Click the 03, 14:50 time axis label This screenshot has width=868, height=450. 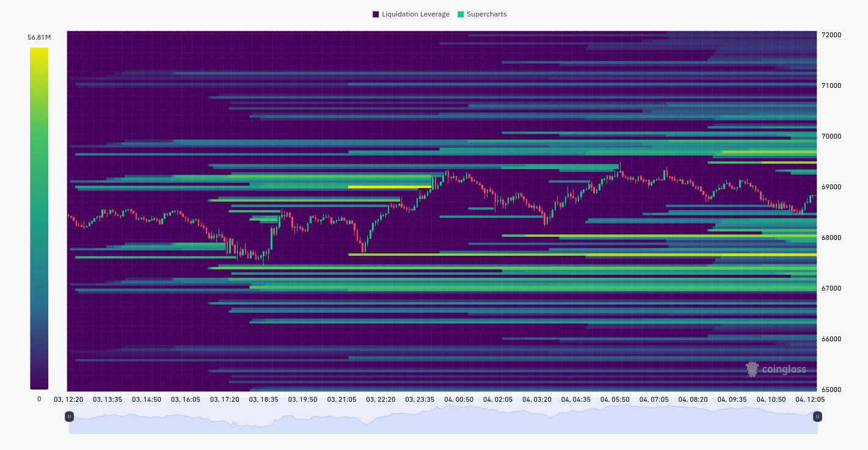(147, 399)
